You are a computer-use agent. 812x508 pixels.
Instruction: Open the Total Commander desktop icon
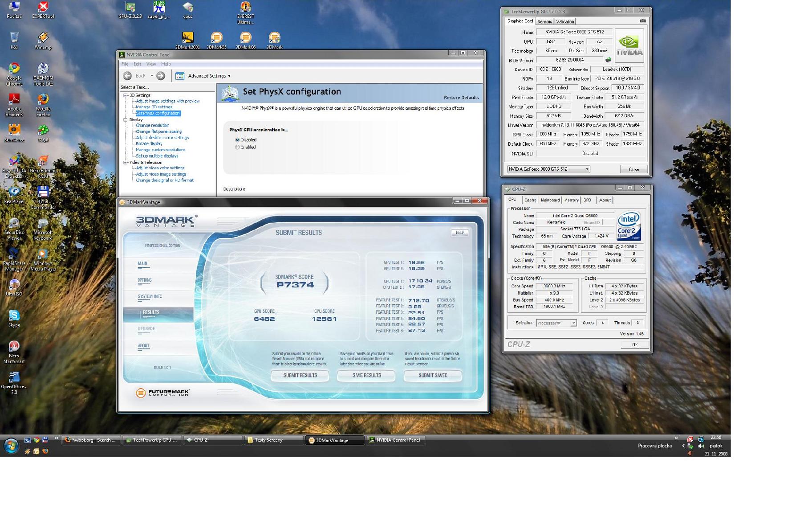[x=43, y=197]
